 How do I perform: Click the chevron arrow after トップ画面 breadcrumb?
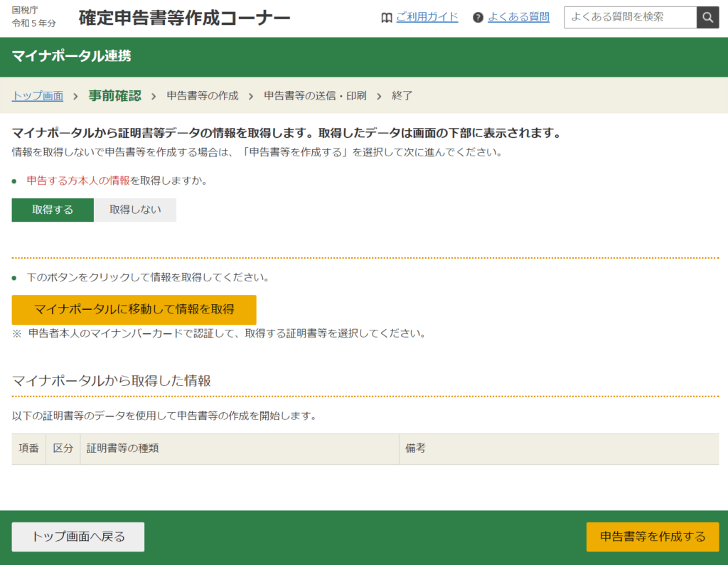76,96
